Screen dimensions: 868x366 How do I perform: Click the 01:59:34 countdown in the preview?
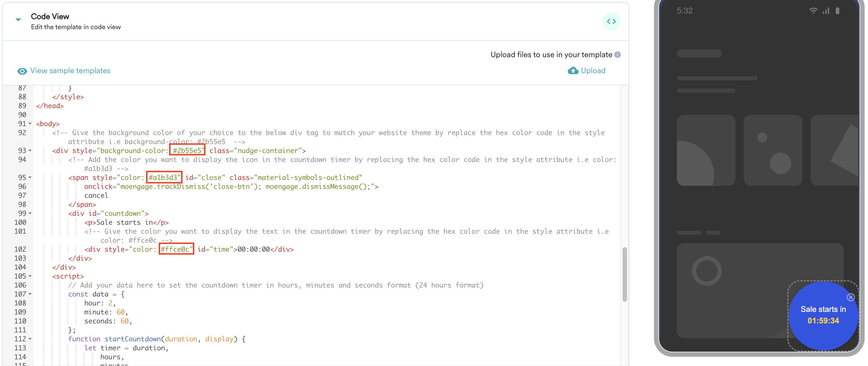coord(823,321)
